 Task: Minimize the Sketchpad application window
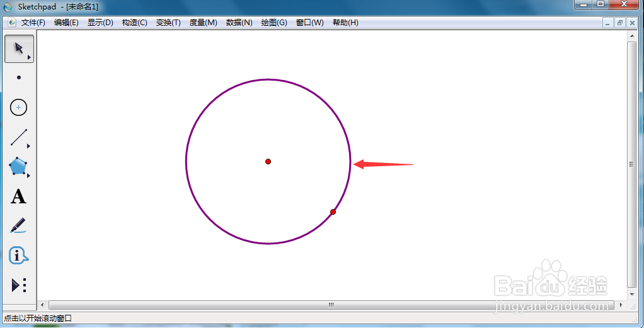click(584, 4)
